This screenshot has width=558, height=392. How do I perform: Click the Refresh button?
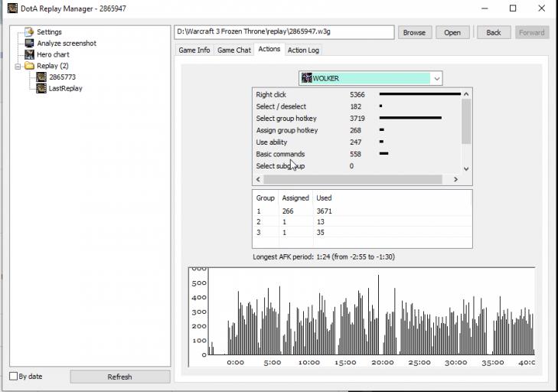(x=120, y=377)
